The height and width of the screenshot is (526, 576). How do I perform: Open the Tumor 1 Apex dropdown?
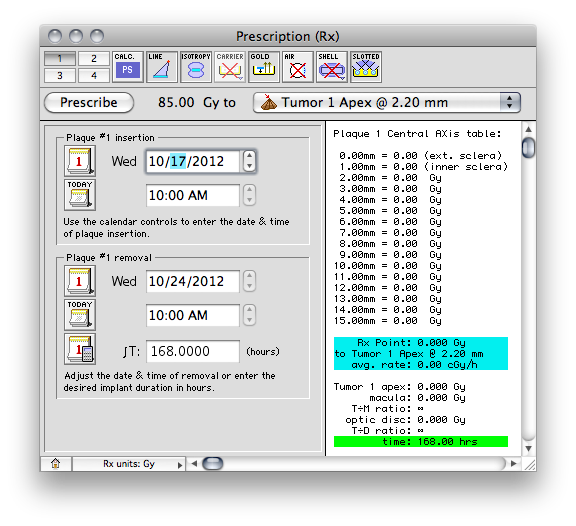[387, 102]
